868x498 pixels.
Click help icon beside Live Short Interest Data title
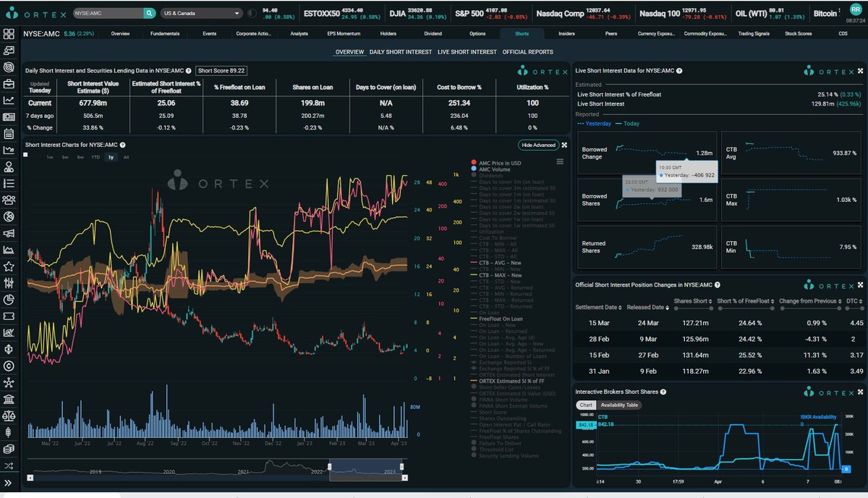(x=679, y=71)
